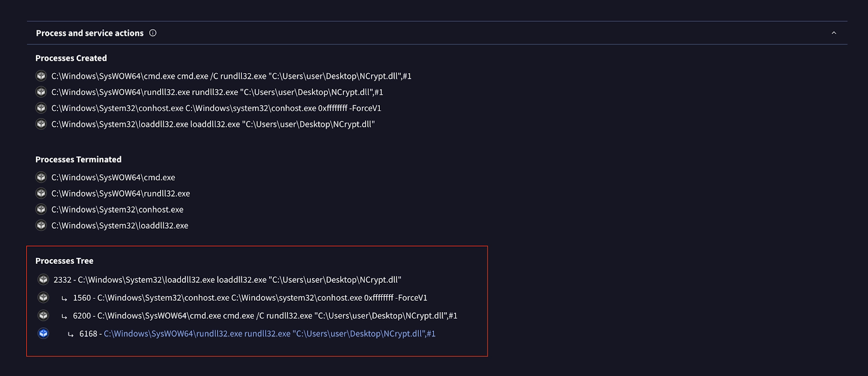
Task: Click the icon beside created conhost.exe process
Action: (x=41, y=108)
